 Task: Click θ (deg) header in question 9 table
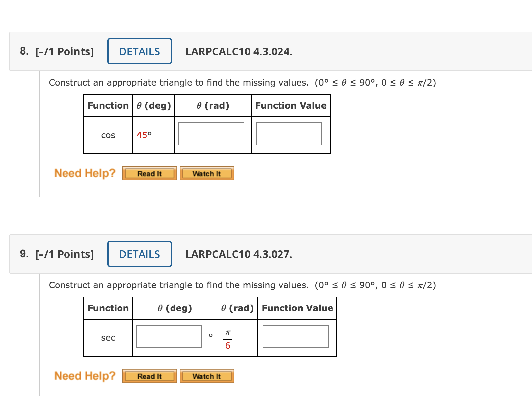175,308
